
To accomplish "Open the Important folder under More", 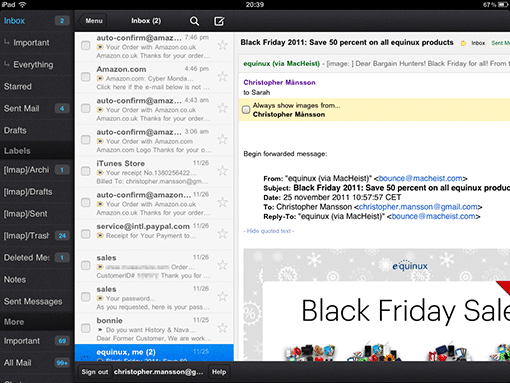I will coord(37,341).
